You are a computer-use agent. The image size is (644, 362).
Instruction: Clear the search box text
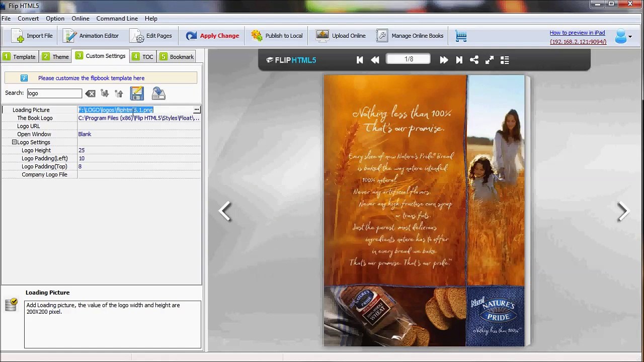tap(90, 94)
